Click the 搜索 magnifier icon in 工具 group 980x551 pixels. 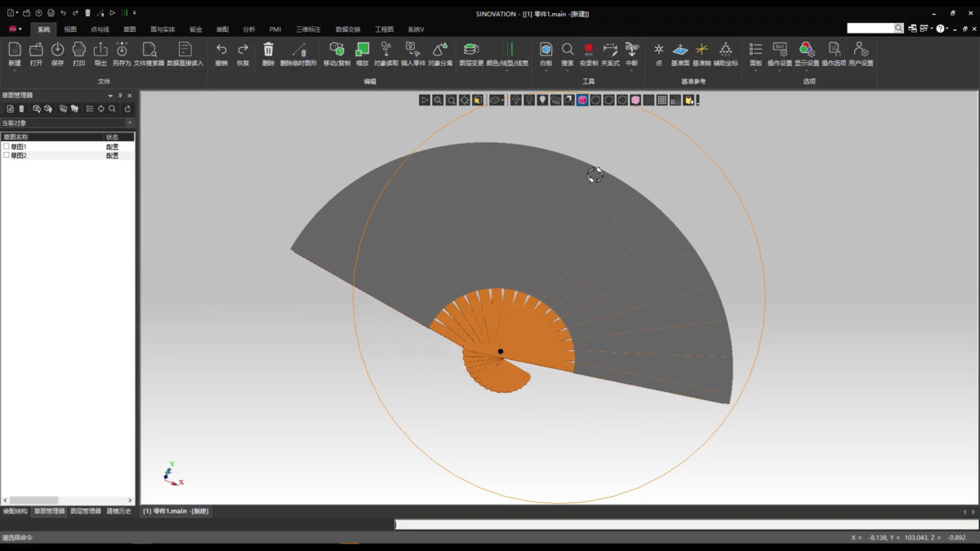[568, 51]
